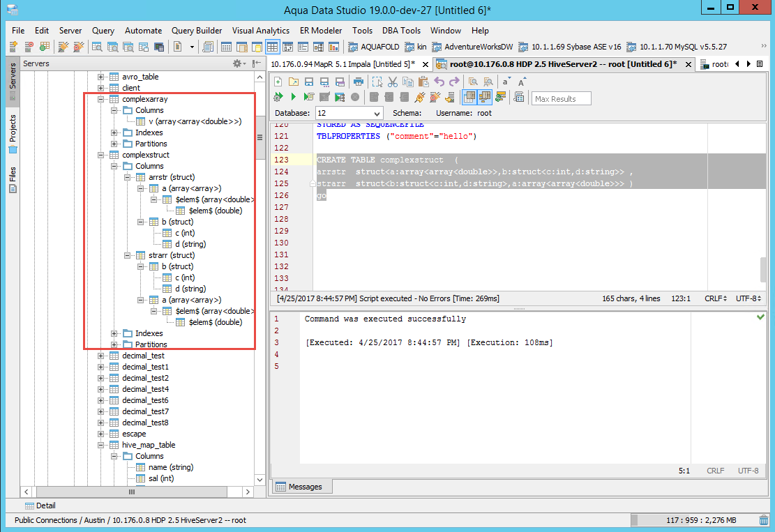
Task: Click the Undo arrow icon
Action: pos(439,82)
